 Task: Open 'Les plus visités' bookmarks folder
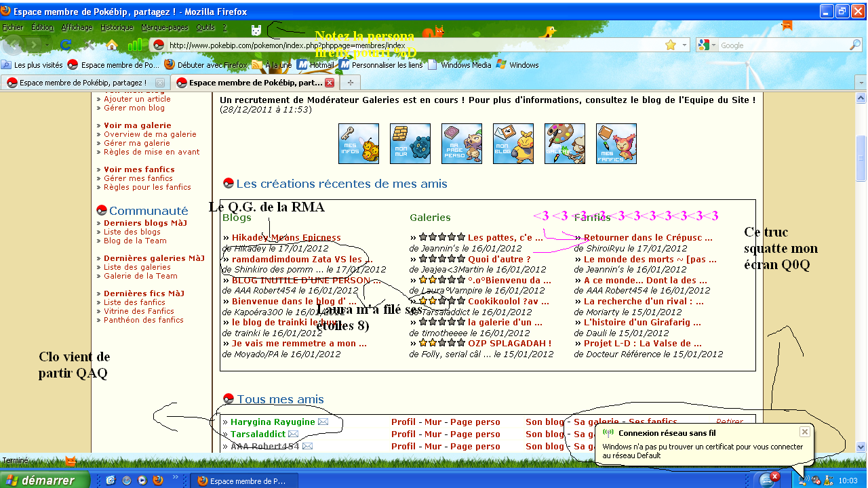tap(32, 65)
